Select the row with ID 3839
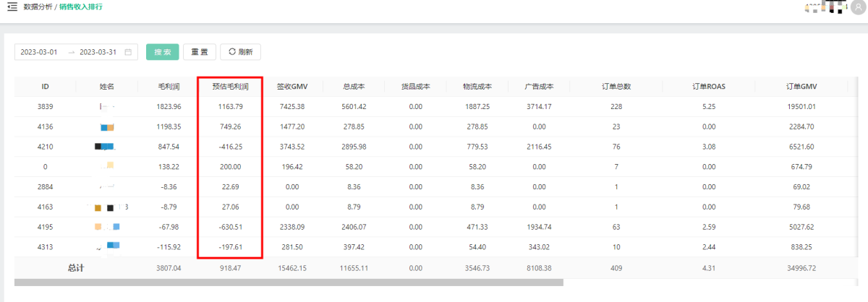868x302 pixels. click(x=45, y=107)
